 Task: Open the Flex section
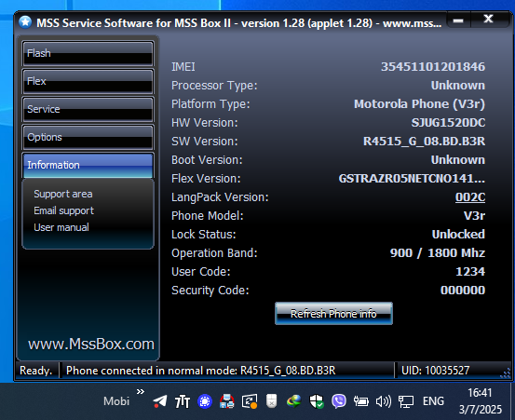(x=88, y=81)
